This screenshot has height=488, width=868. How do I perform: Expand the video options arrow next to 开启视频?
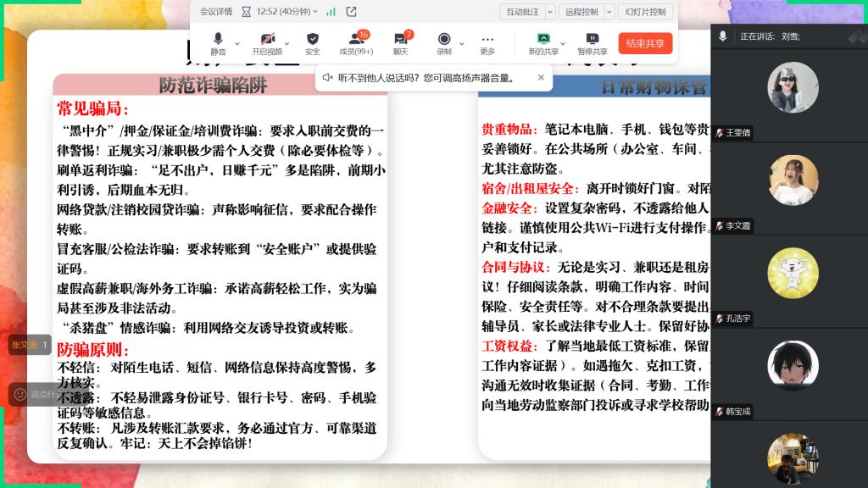pyautogui.click(x=287, y=43)
